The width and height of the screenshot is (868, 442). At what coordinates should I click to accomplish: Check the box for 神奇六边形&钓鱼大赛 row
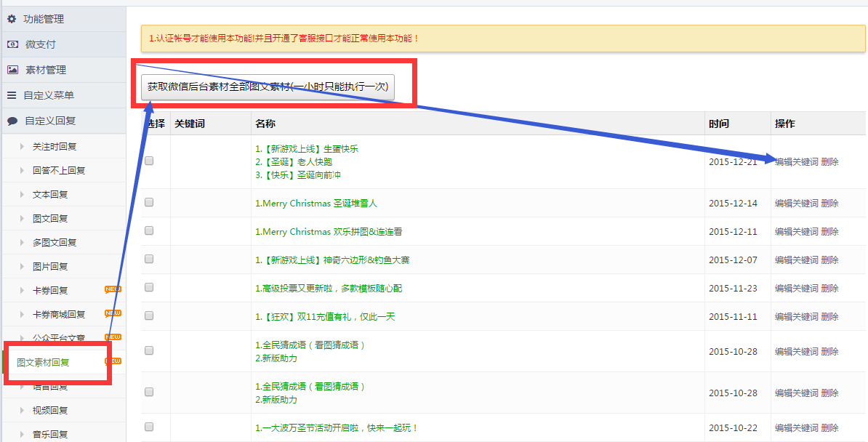tap(149, 260)
